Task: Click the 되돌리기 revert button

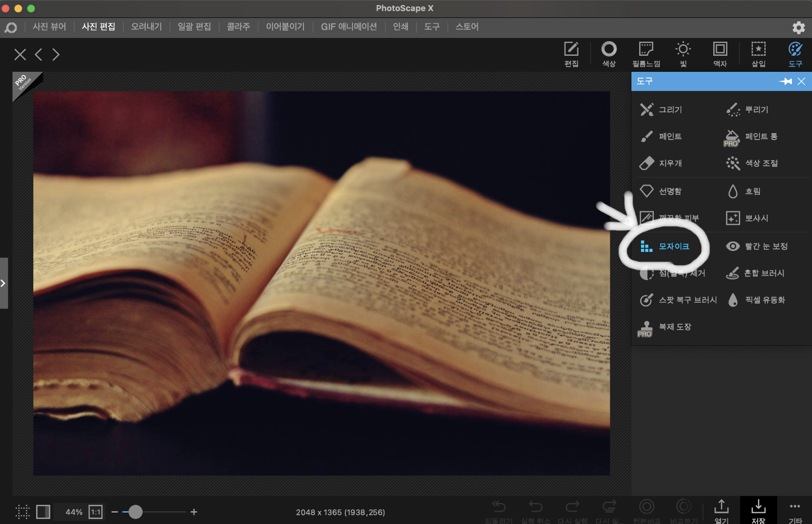Action: pos(499,511)
